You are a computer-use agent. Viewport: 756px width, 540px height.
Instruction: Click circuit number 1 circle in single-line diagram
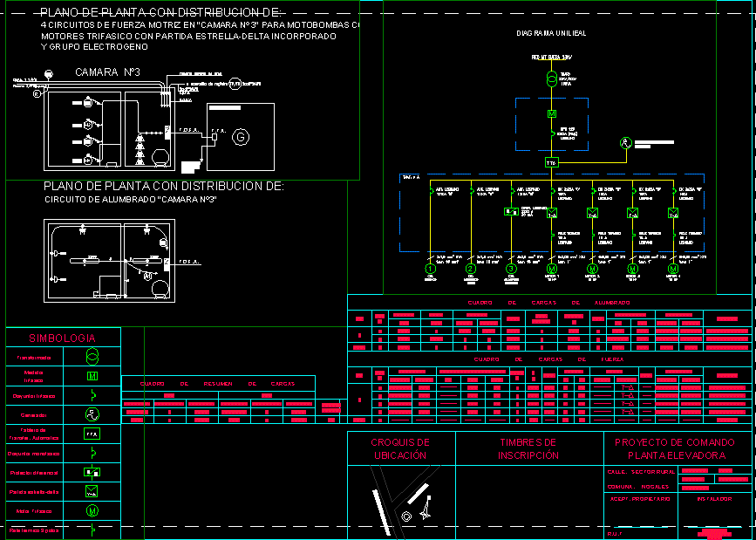430,270
